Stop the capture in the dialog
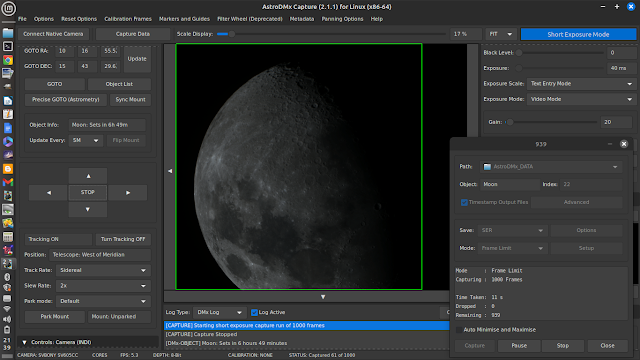The image size is (640, 360). (562, 346)
